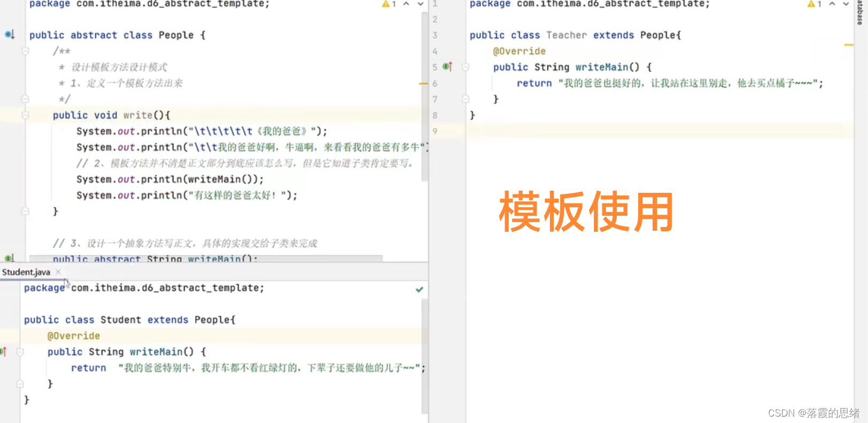
Task: Click @Override annotation in Teacher editor
Action: click(x=520, y=51)
